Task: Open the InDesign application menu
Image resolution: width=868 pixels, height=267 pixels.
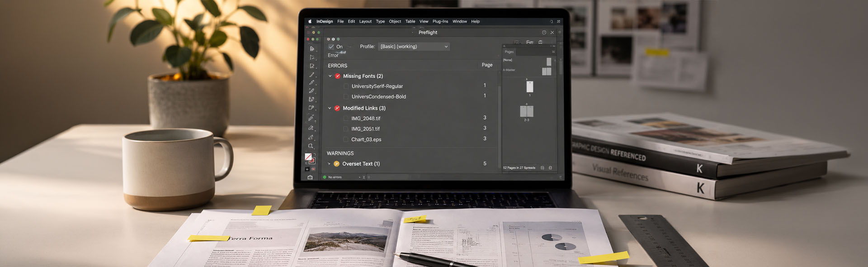Action: [325, 21]
